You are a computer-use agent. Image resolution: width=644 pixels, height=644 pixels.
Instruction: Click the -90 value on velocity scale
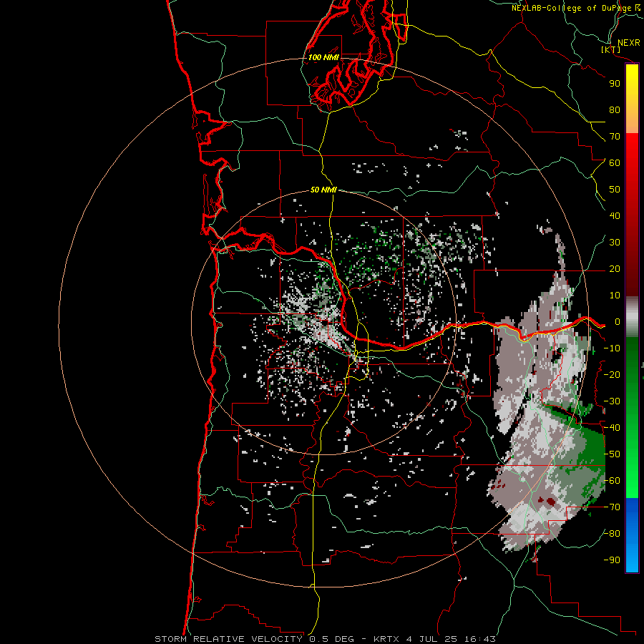(x=612, y=560)
